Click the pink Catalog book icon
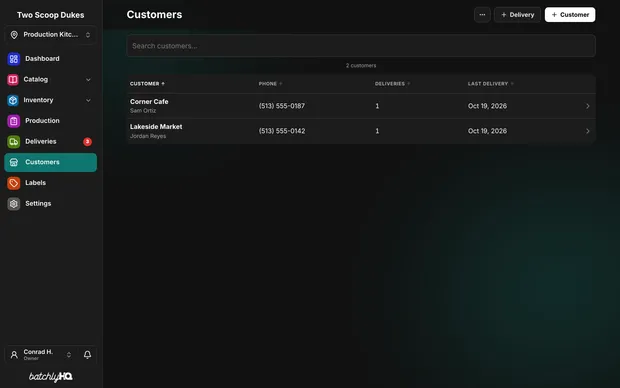This screenshot has height=388, width=620. (13, 79)
